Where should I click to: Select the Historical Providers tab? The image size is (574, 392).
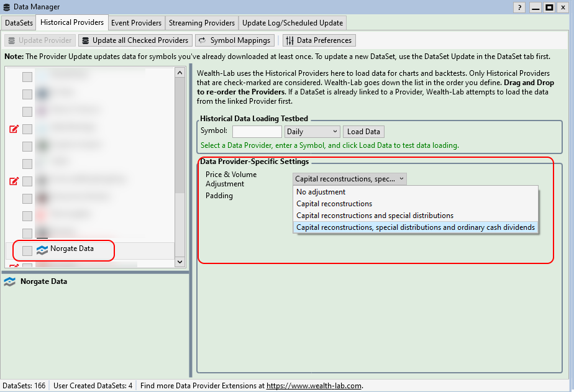point(72,22)
